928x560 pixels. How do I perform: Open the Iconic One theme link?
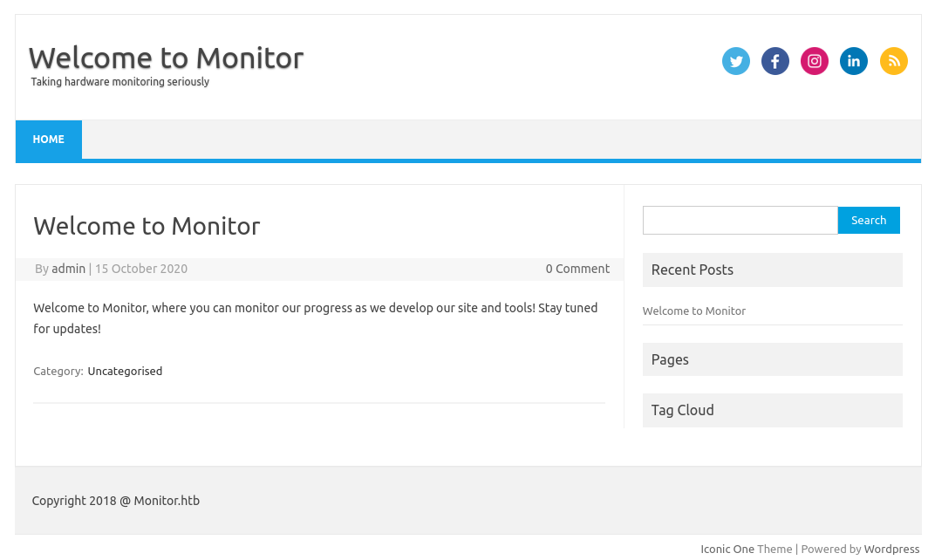(727, 549)
